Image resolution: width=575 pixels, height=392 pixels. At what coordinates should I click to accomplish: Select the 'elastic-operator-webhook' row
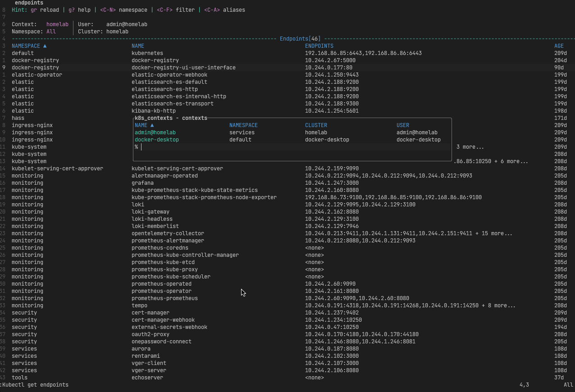[287, 75]
